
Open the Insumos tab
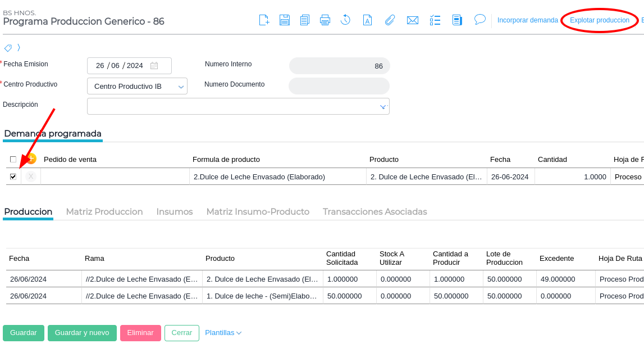pyautogui.click(x=175, y=211)
